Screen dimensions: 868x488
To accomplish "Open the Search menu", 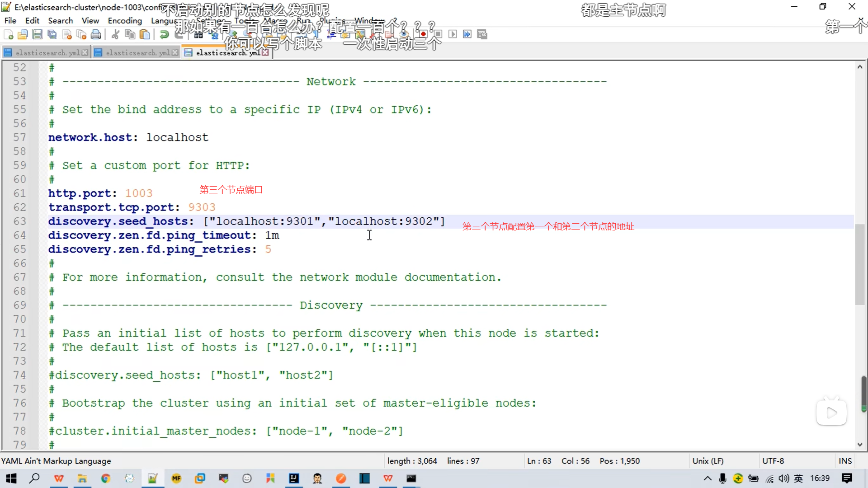I will coord(60,21).
